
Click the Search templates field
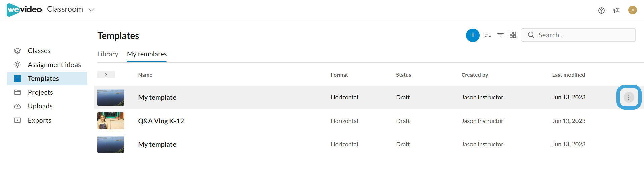(x=578, y=35)
